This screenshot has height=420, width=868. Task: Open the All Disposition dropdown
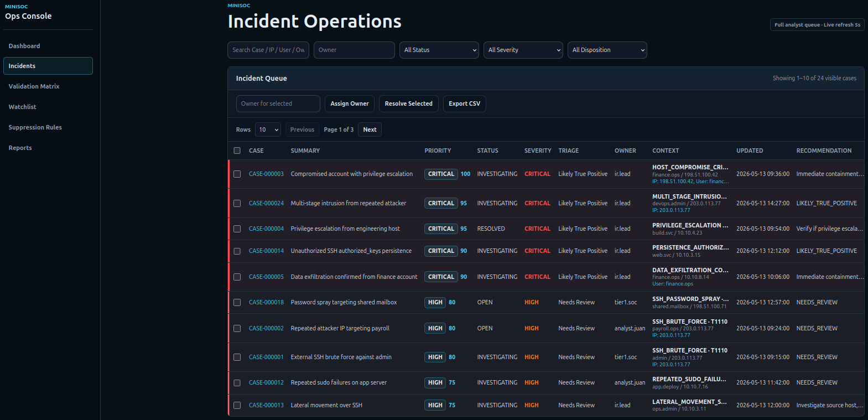point(607,50)
